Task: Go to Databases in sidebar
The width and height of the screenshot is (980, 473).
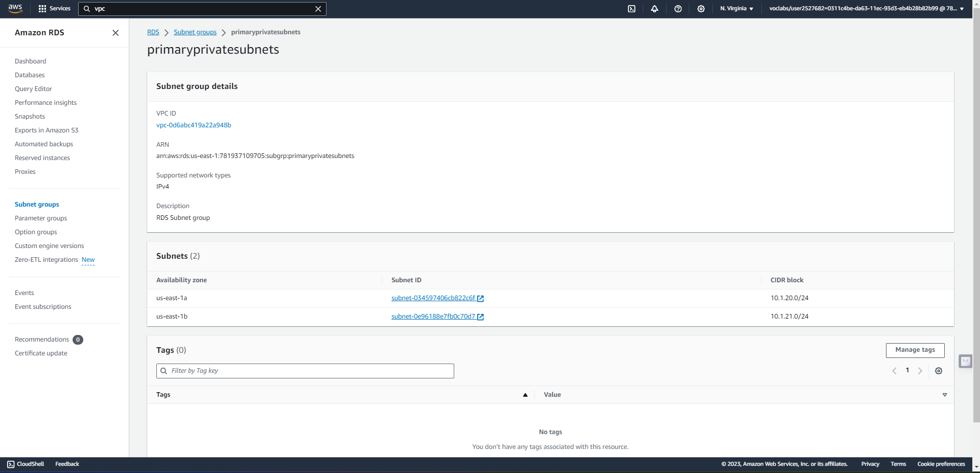Action: point(30,75)
